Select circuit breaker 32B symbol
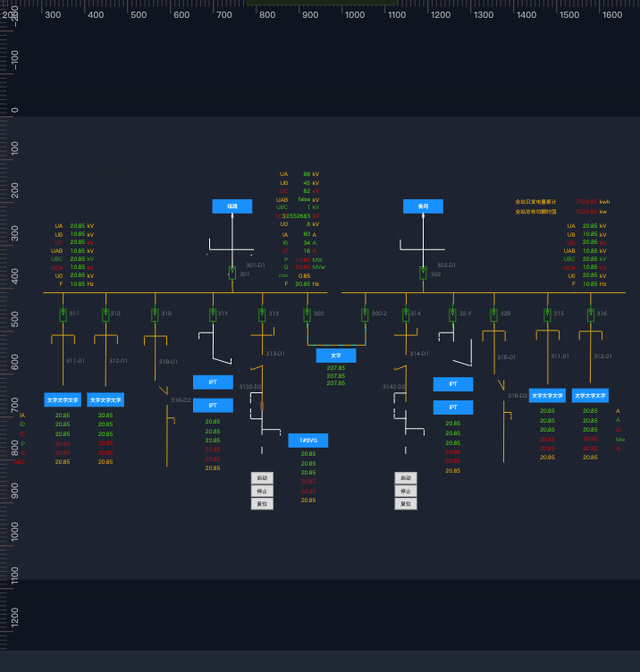This screenshot has height=672, width=640. click(x=494, y=315)
